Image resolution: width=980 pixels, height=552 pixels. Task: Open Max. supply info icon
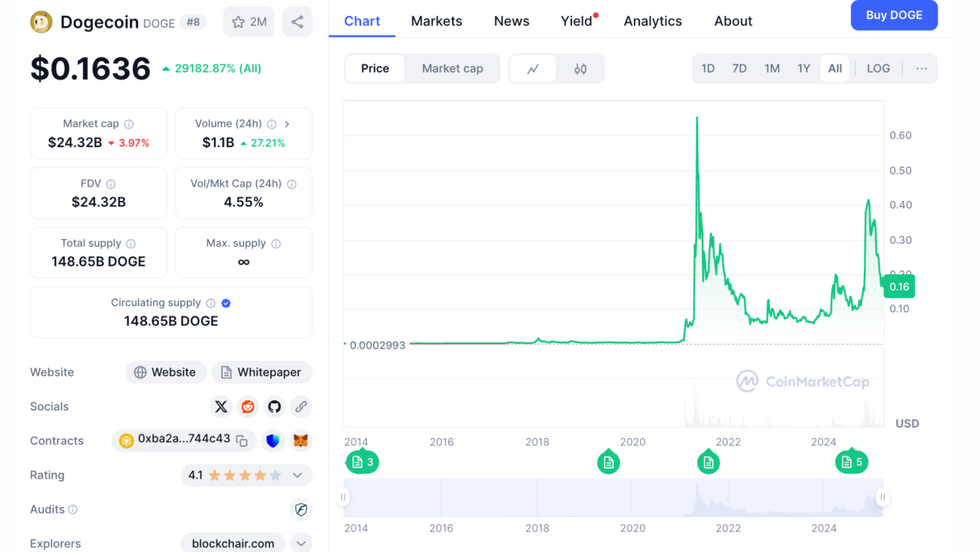tap(277, 244)
